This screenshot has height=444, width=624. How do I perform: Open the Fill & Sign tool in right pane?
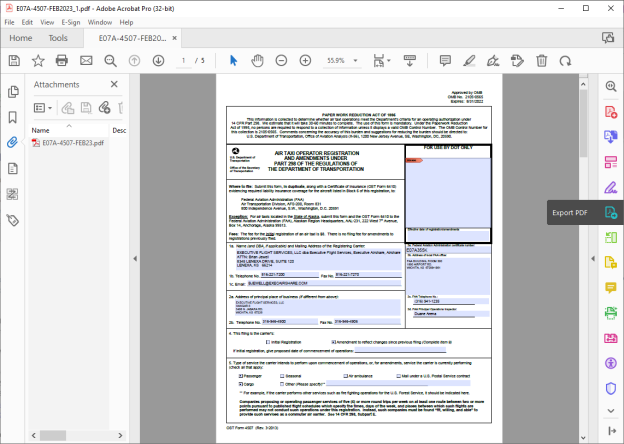(611, 187)
